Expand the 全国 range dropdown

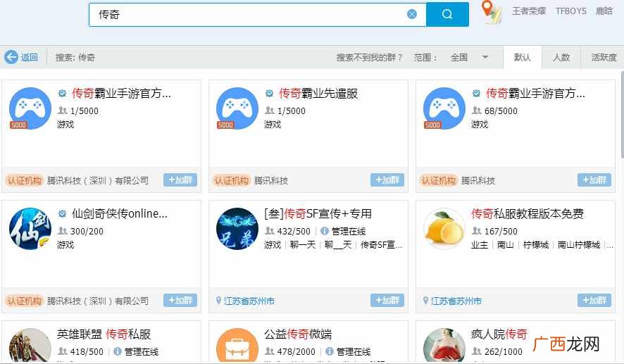click(x=485, y=57)
